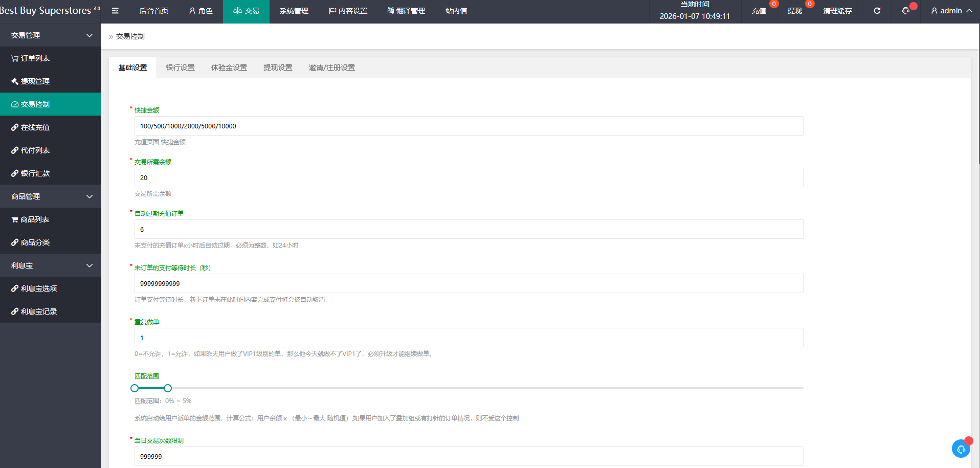
Task: Open the admin user dropdown
Action: tap(951, 11)
